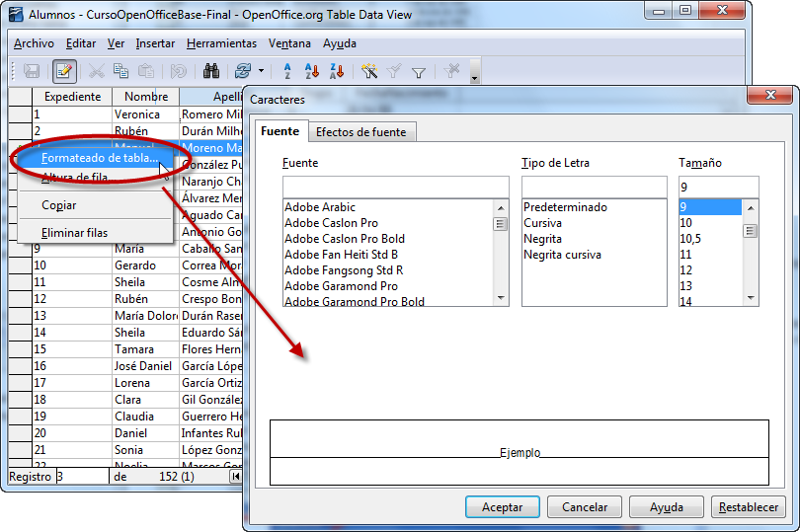The image size is (800, 532).
Task: Click the Fuente name input field
Action: [395, 188]
